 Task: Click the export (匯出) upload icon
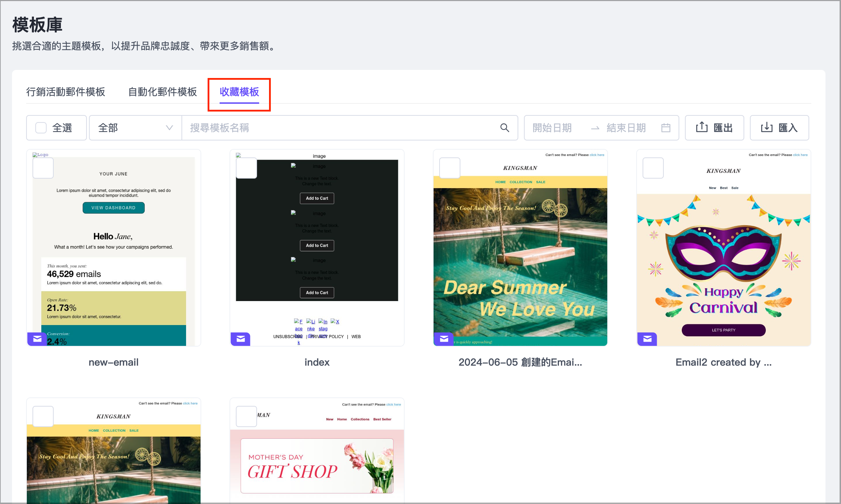pos(702,127)
